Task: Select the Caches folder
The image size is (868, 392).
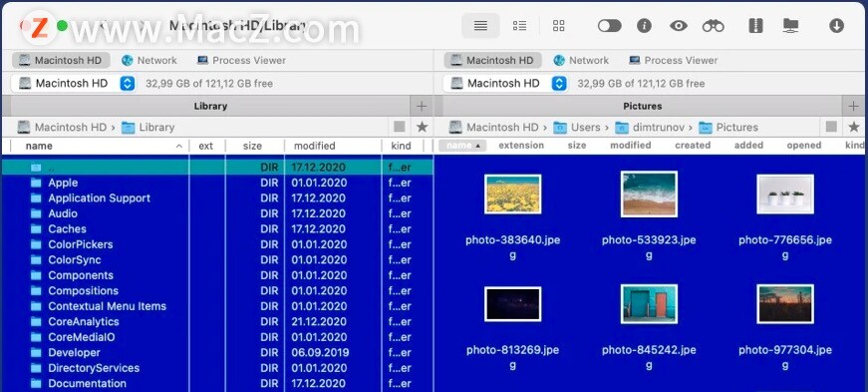Action: pyautogui.click(x=217, y=229)
